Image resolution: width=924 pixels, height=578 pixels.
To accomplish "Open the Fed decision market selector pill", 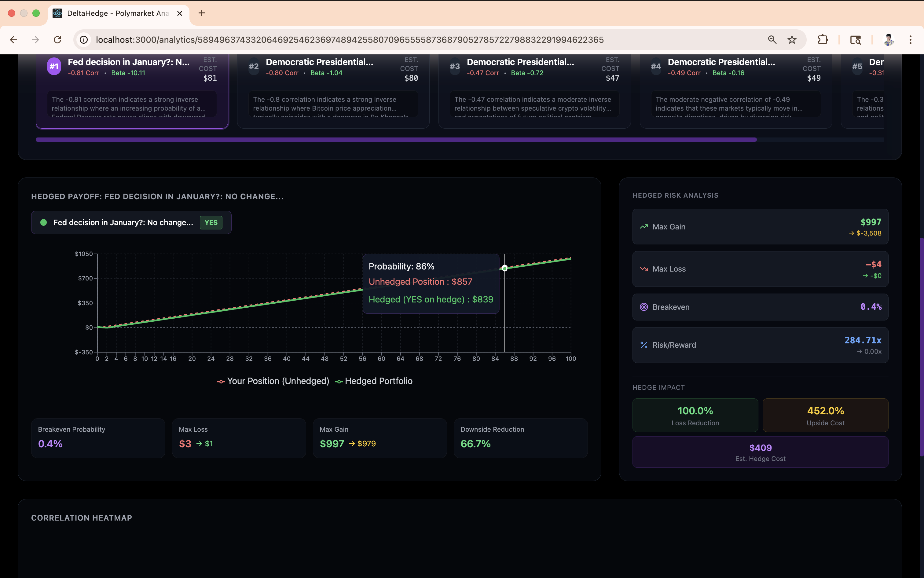I will pos(123,222).
